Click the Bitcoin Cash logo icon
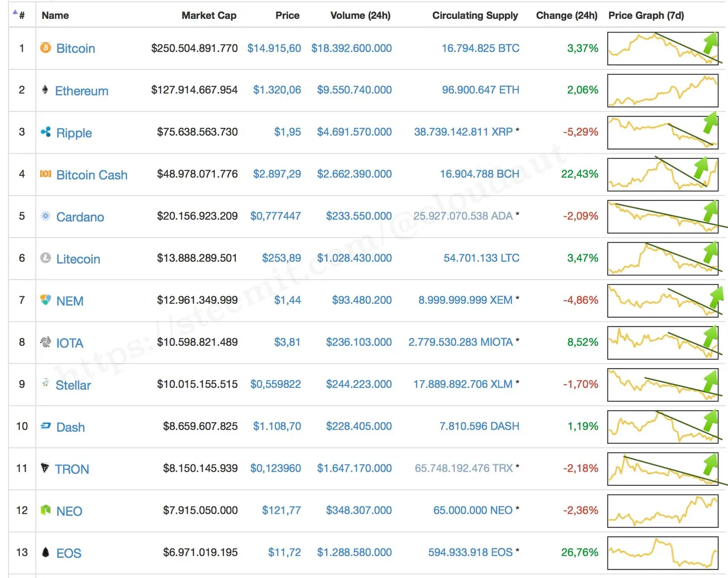The height and width of the screenshot is (578, 728). click(x=45, y=174)
